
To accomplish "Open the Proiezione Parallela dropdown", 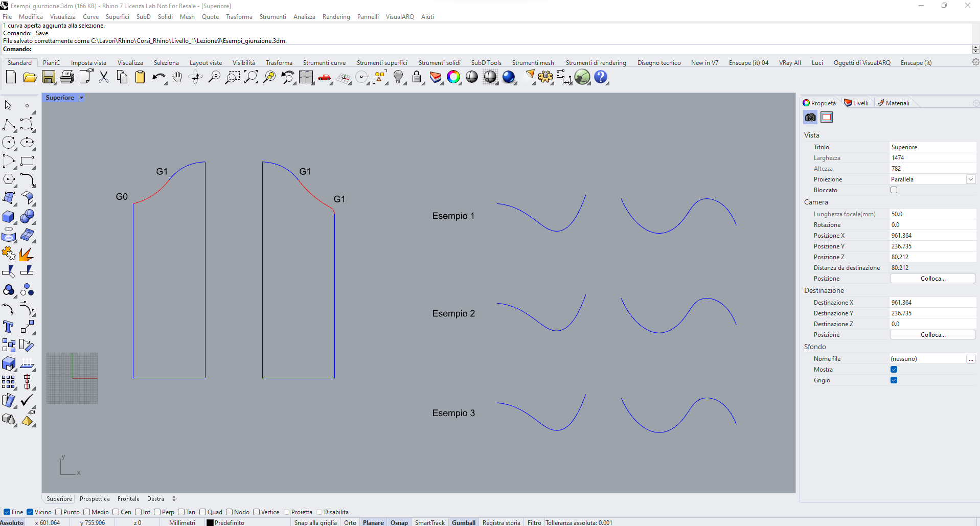I will coord(970,179).
